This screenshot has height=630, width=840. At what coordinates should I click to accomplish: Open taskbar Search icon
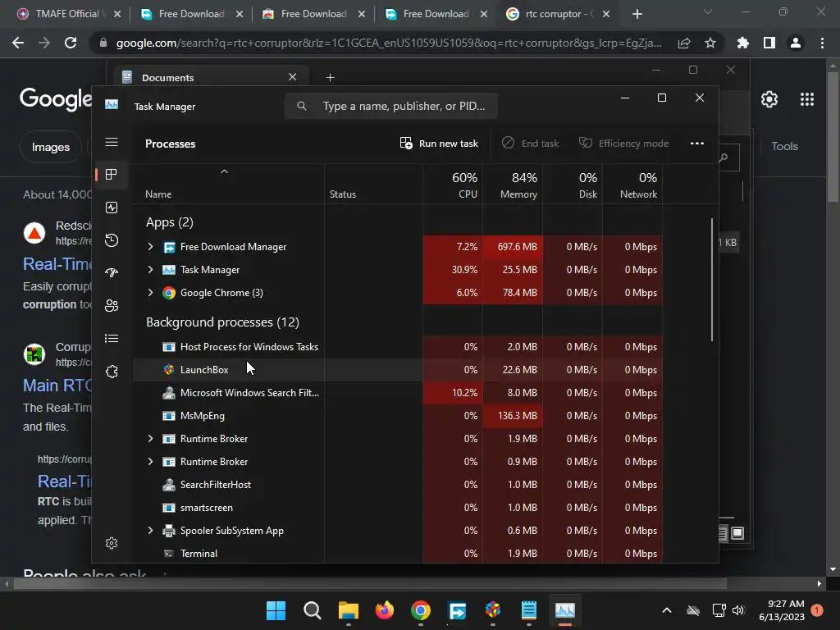click(x=313, y=610)
